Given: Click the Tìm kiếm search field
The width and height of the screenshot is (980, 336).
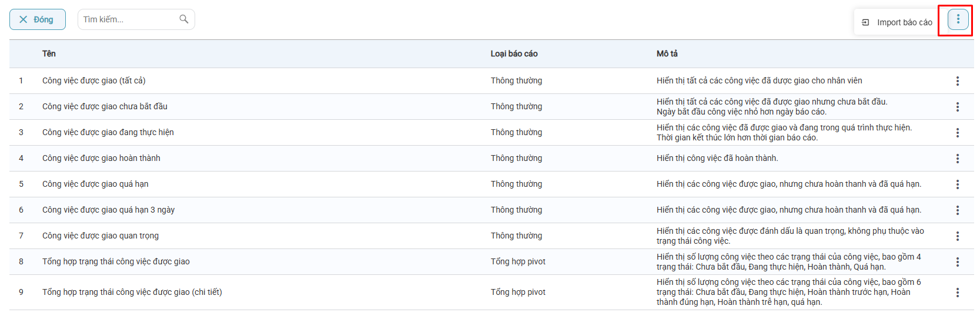Looking at the screenshot, I should (x=129, y=19).
